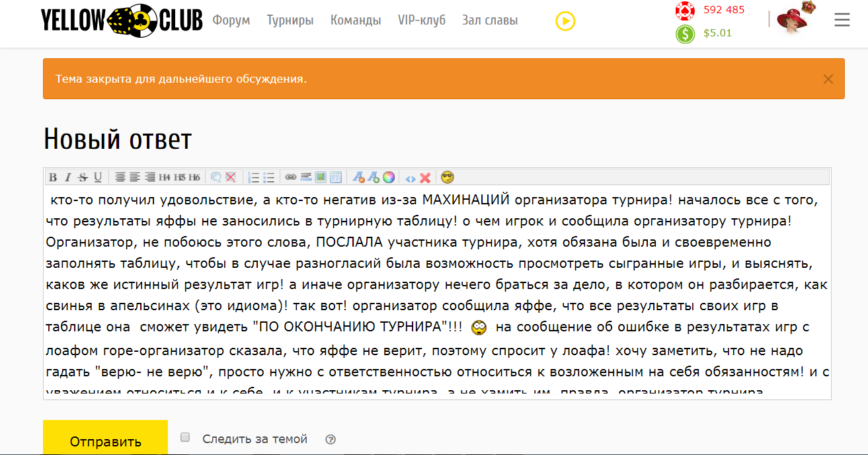
Task: Insert a quote block
Action: click(x=216, y=177)
